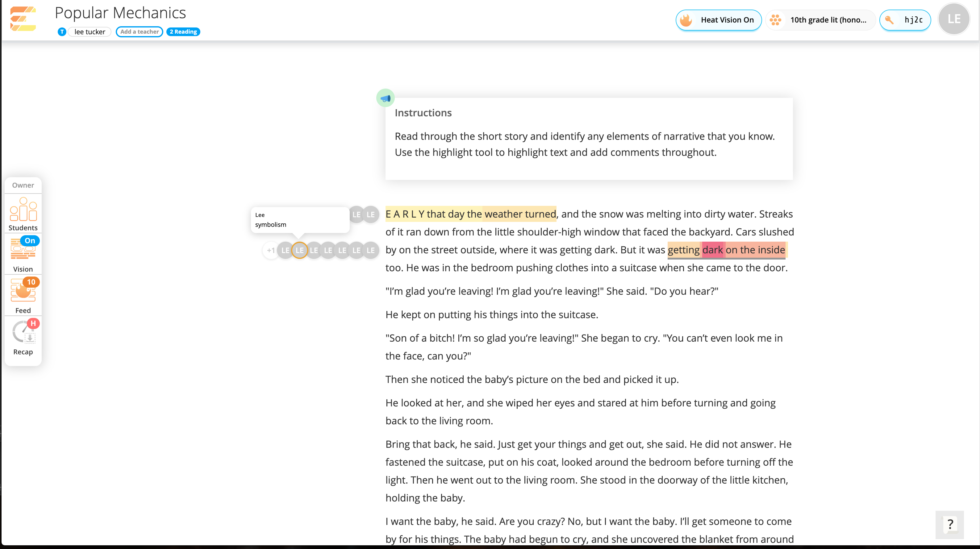Open the Students panel icon
Screen dimensions: 980x549
(23, 214)
